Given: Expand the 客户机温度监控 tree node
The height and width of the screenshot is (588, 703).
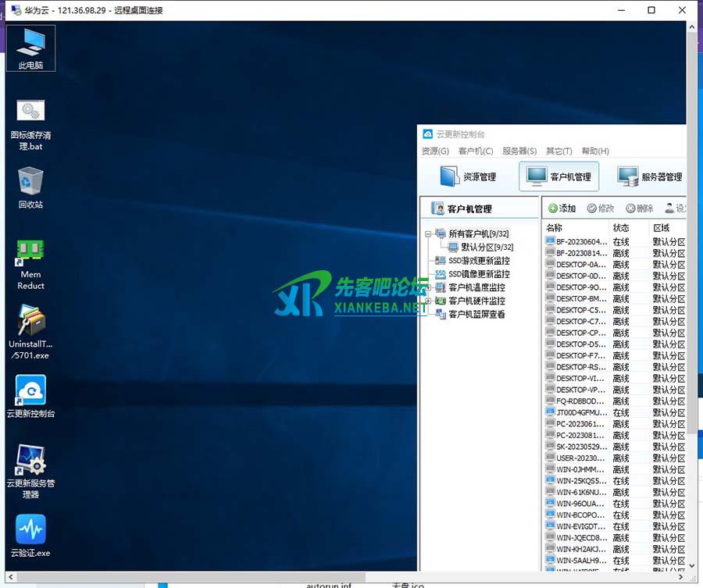Looking at the screenshot, I should tap(428, 287).
